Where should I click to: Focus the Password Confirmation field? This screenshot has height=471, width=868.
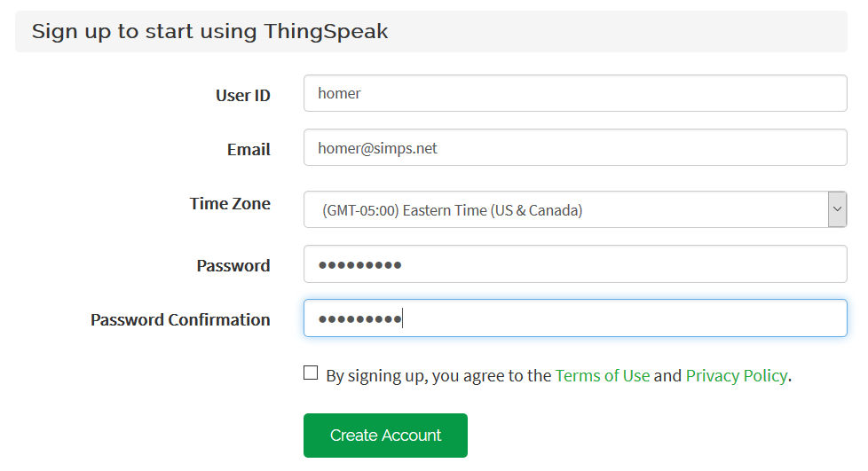(574, 318)
